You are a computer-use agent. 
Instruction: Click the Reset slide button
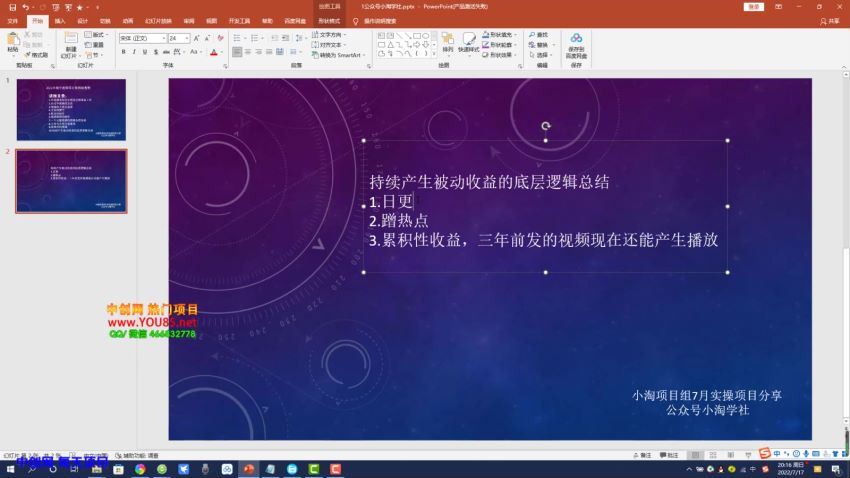point(94,45)
